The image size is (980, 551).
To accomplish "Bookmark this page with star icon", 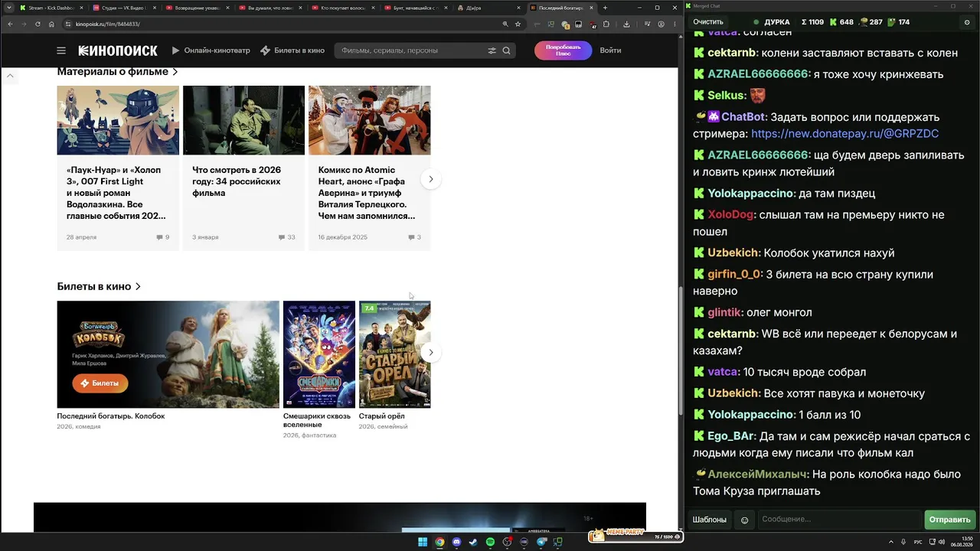I will [518, 24].
